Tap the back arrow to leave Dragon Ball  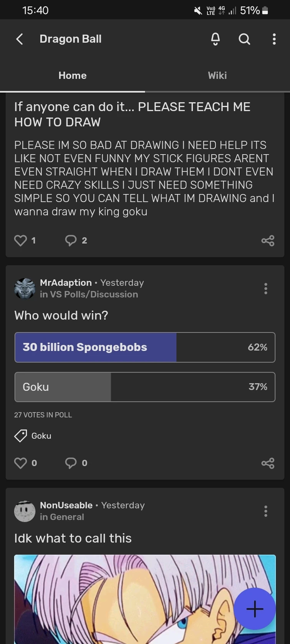19,39
